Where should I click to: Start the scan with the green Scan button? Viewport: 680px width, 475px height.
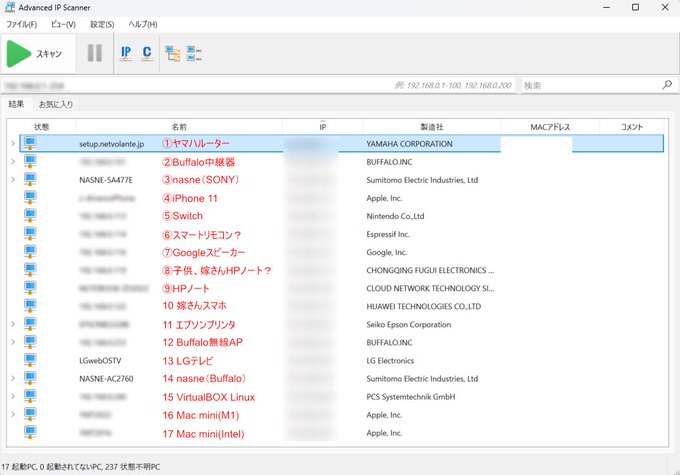[38, 54]
